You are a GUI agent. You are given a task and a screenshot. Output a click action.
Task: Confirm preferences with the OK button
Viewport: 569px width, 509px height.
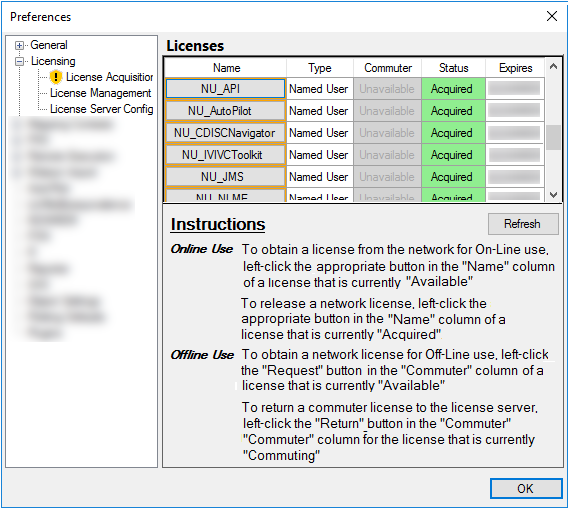(x=526, y=488)
